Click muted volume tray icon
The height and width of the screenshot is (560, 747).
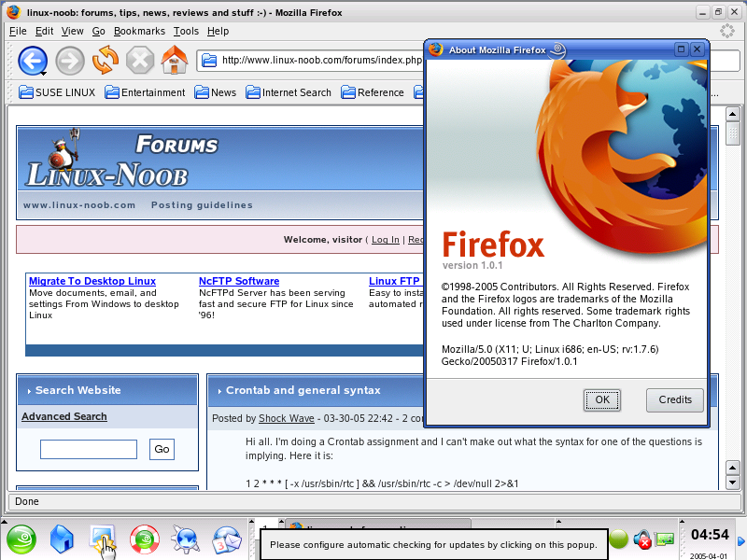[x=641, y=539]
